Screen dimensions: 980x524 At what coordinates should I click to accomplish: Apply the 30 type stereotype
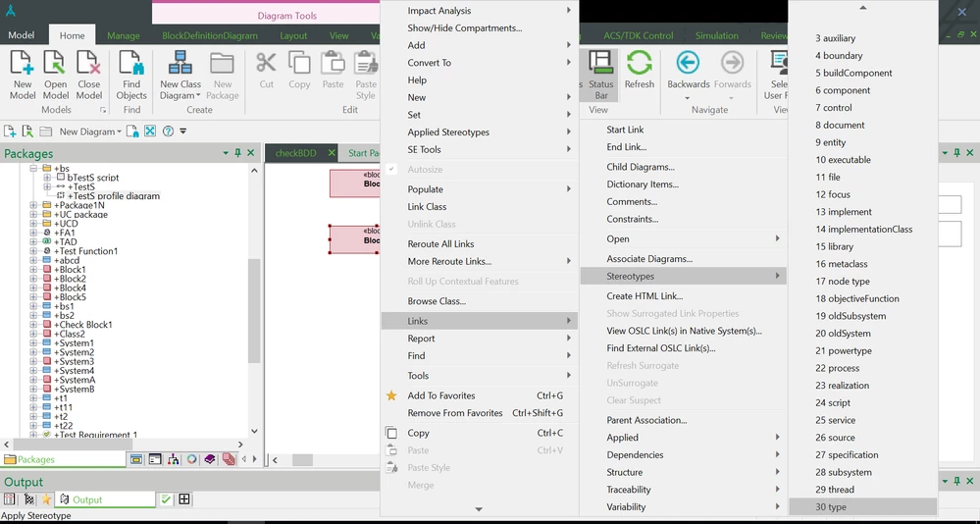point(863,506)
